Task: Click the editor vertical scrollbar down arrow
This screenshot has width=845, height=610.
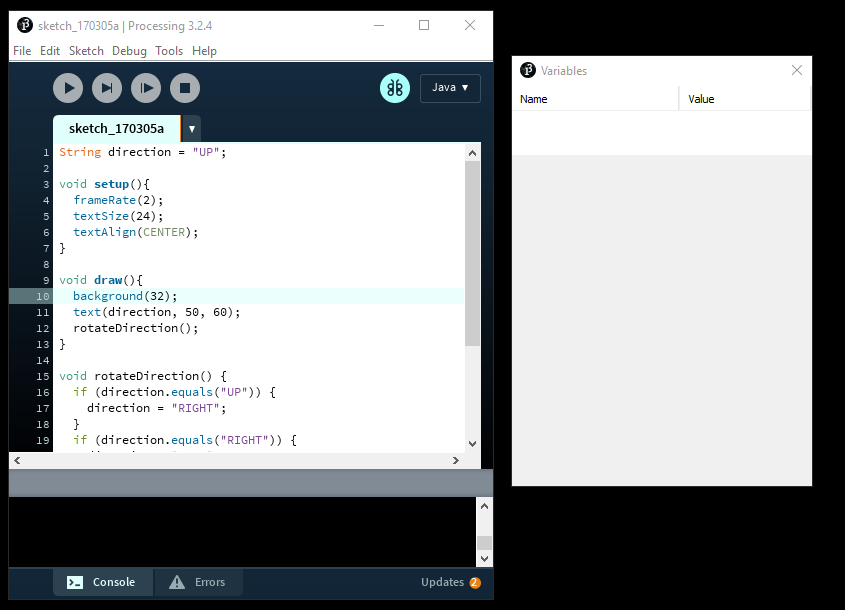Action: (473, 443)
